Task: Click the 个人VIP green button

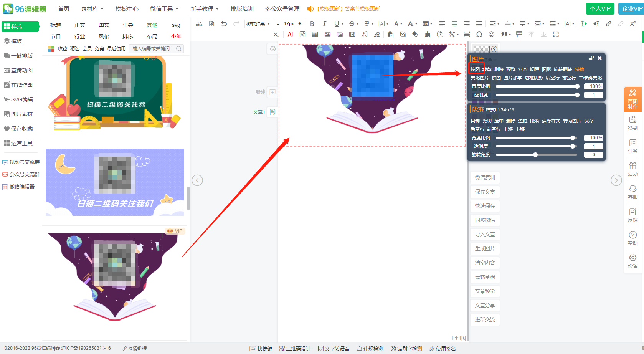Action: [600, 8]
